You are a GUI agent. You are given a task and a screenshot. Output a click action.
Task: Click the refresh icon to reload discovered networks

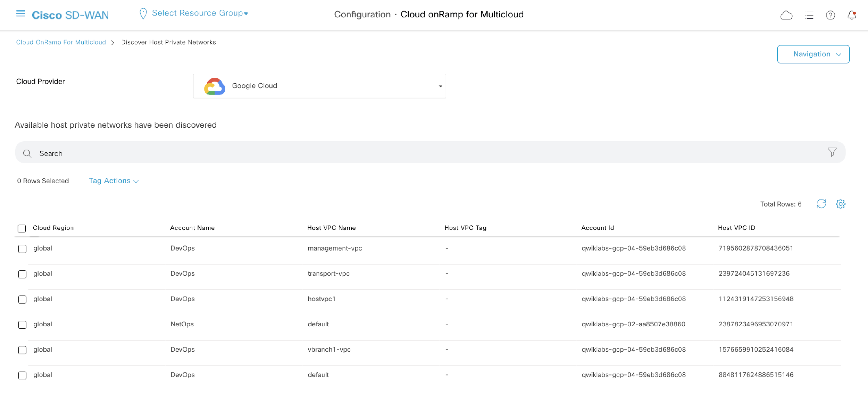point(821,204)
